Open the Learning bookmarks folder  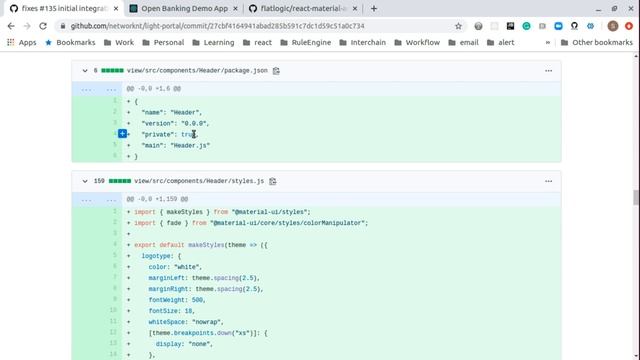pyautogui.click(x=213, y=42)
